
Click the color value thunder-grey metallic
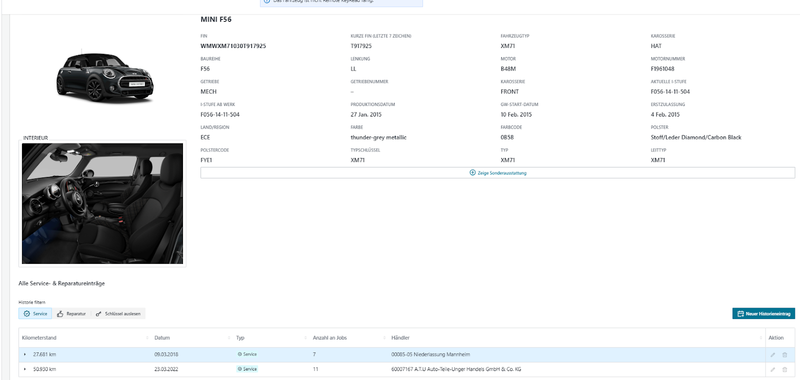point(378,138)
